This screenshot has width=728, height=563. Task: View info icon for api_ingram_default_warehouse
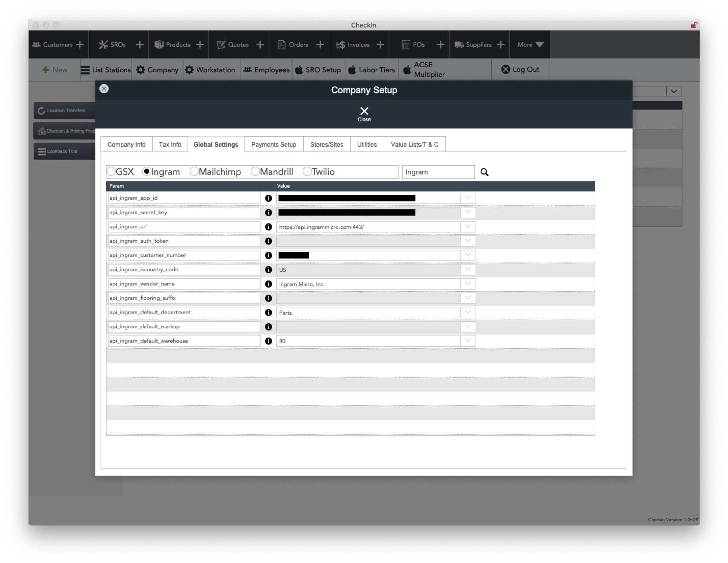pyautogui.click(x=268, y=341)
